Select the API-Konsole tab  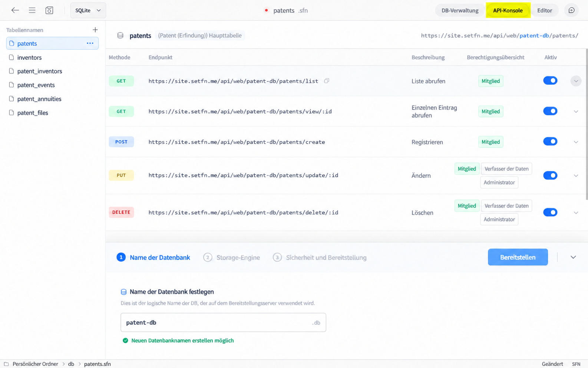coord(508,10)
